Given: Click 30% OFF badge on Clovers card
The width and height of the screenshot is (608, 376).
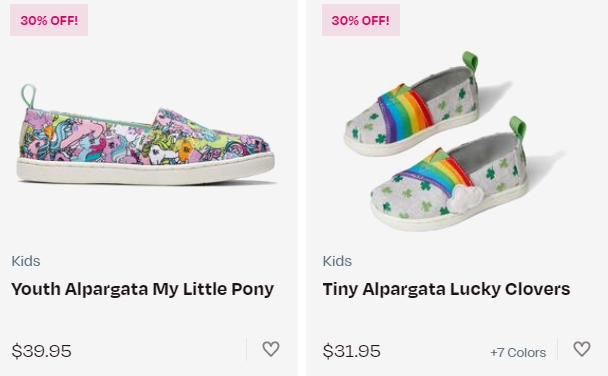Looking at the screenshot, I should point(361,20).
